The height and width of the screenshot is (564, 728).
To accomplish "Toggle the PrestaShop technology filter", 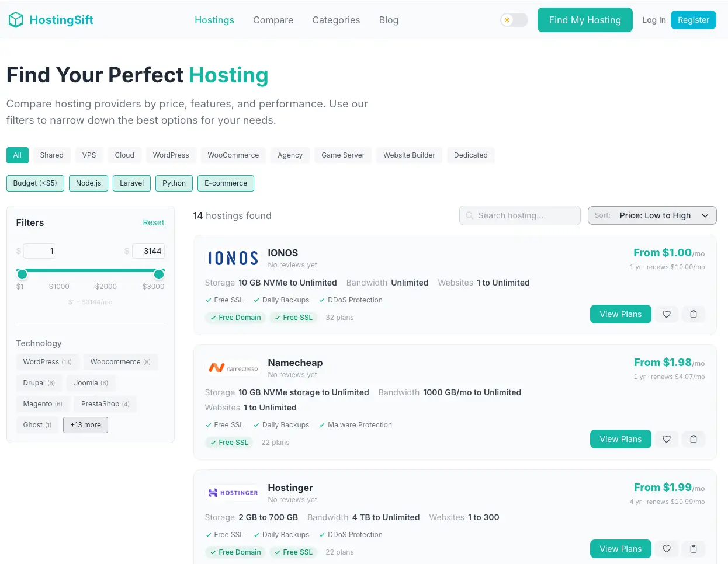I will tap(105, 404).
